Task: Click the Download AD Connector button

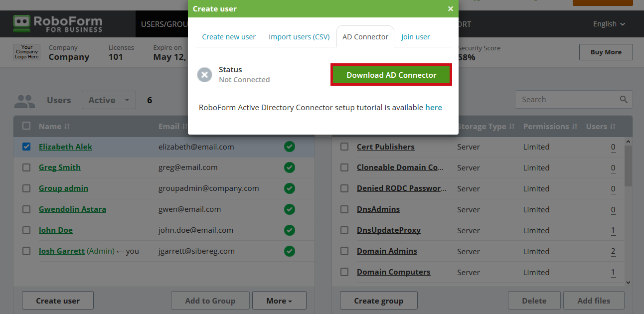Action: click(x=391, y=75)
